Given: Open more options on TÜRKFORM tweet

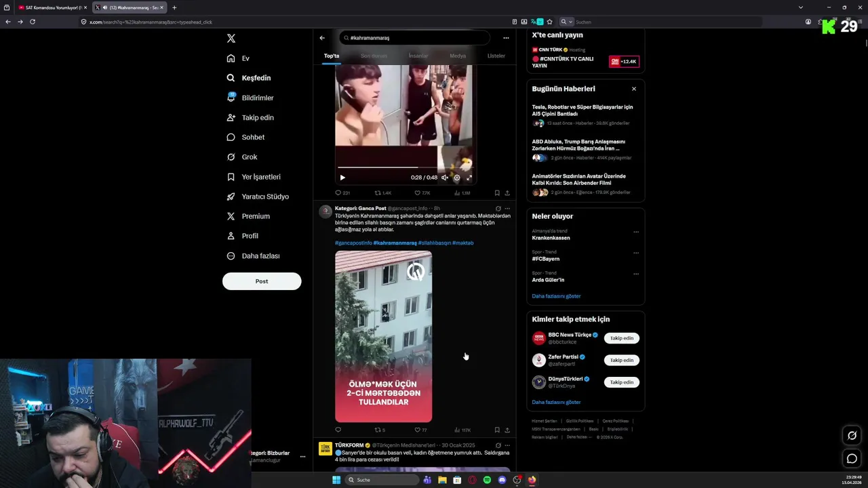Looking at the screenshot, I should [507, 445].
